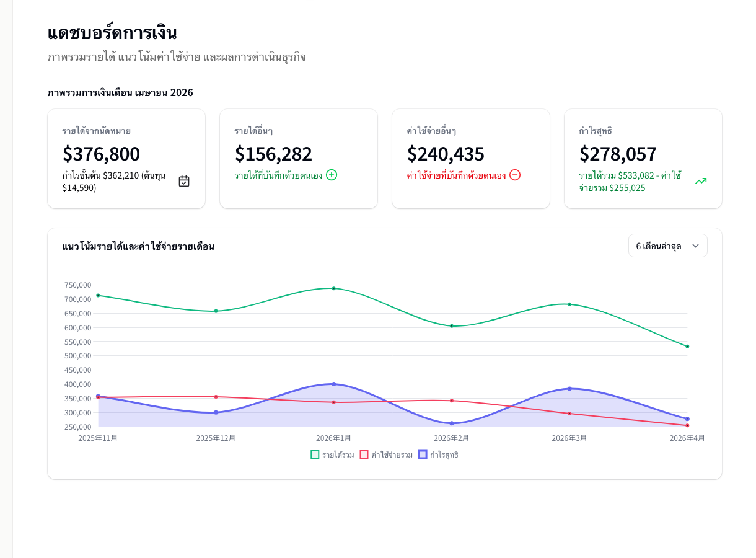
Task: Click the ค่าใช้จ่ายอื่นๆ expense card
Action: (471, 159)
